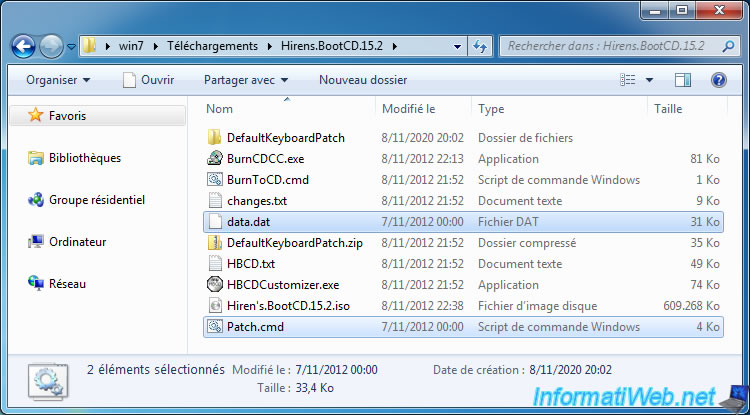The image size is (750, 415).
Task: Select the BurnCDCC.exe file icon
Action: pos(214,158)
